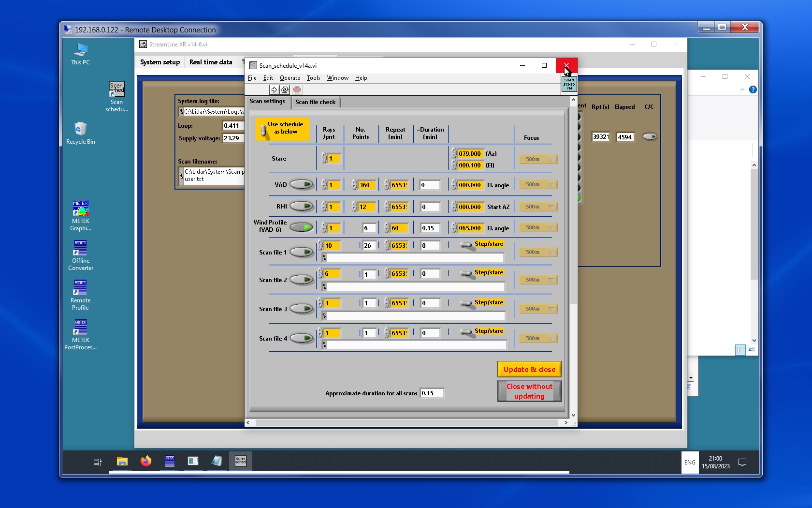Open the Operate menu
Screen dimensions: 812x508
[290, 78]
